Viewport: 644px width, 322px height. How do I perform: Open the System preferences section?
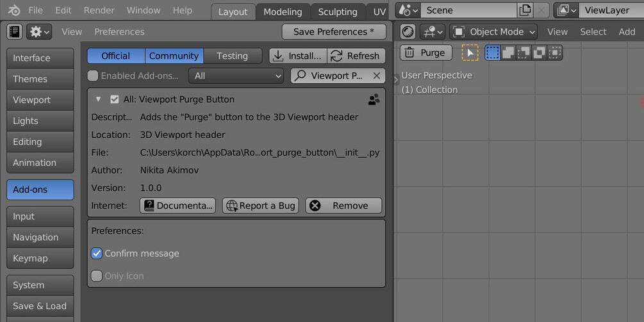(x=40, y=285)
